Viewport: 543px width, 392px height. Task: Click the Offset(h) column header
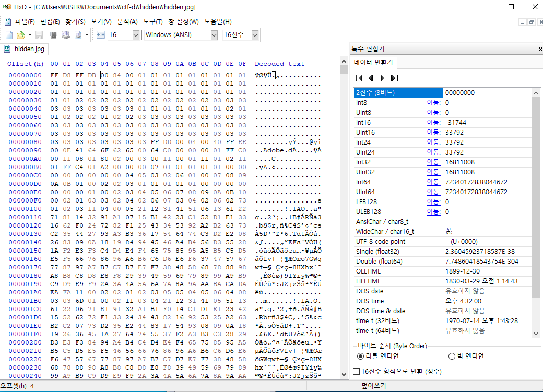tap(25, 64)
